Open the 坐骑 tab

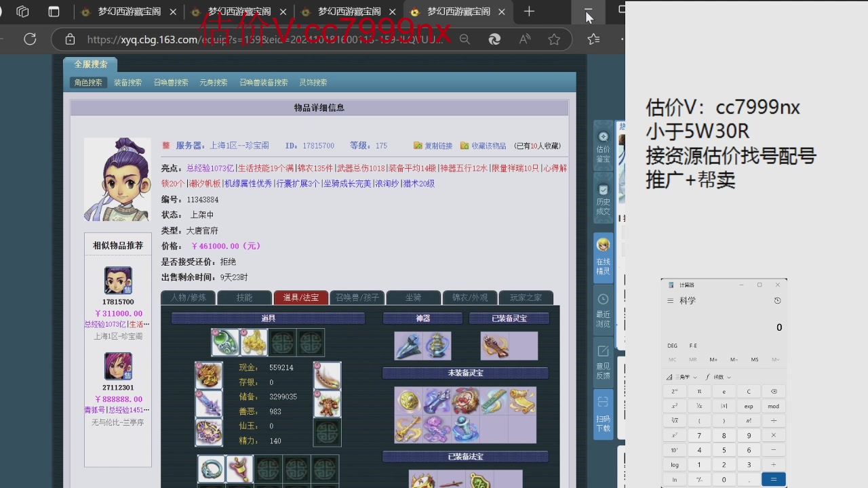tap(413, 298)
